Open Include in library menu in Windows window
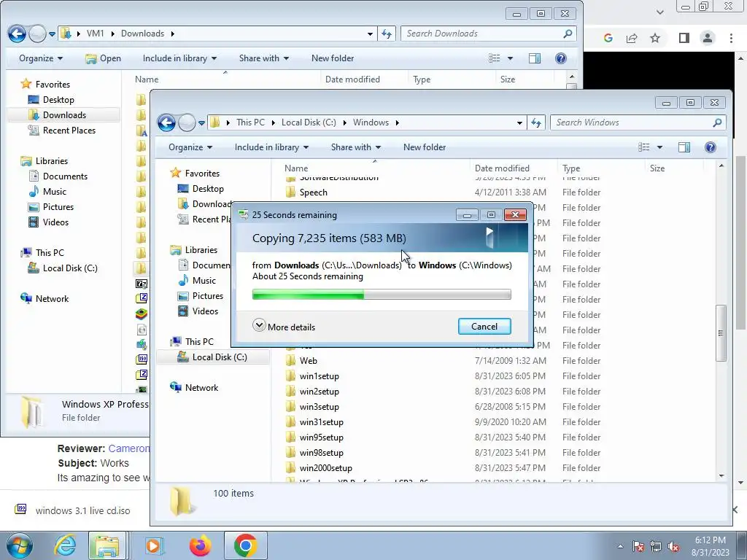747x560 pixels. click(x=271, y=147)
